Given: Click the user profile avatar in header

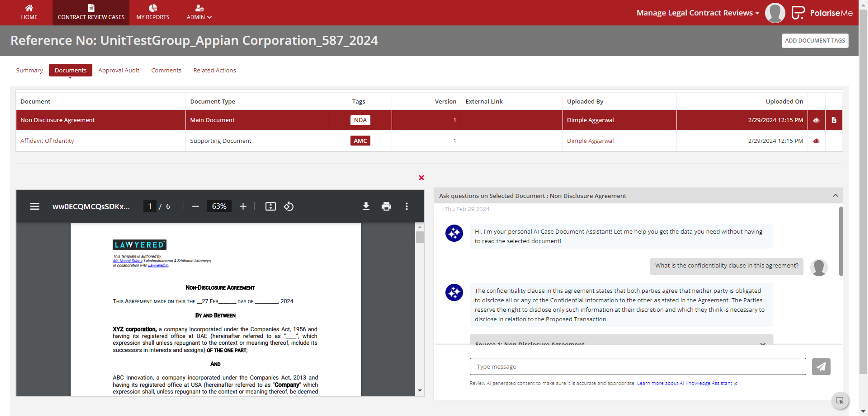Looking at the screenshot, I should click(x=775, y=13).
